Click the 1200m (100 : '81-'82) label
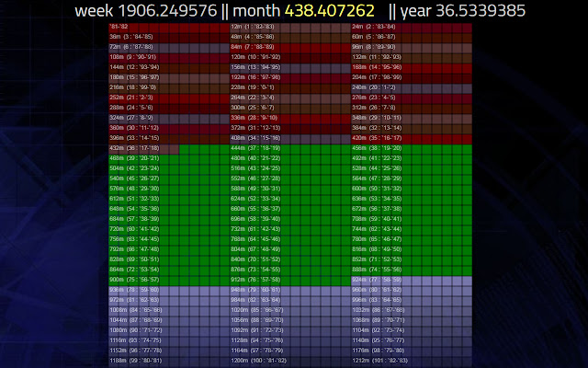The height and width of the screenshot is (368, 588). point(258,361)
